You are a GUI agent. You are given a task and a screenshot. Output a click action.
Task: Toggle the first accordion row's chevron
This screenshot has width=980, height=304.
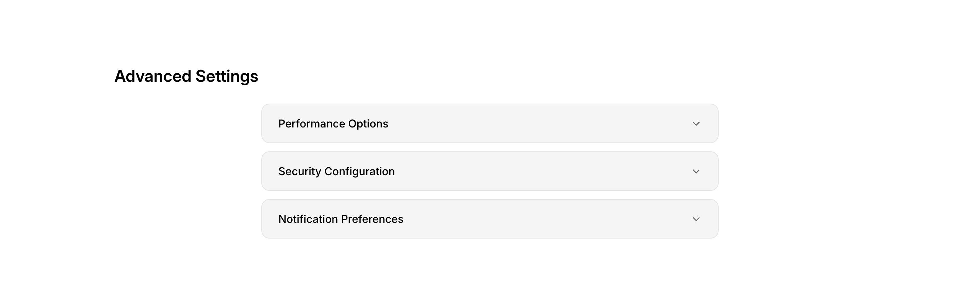(x=696, y=124)
